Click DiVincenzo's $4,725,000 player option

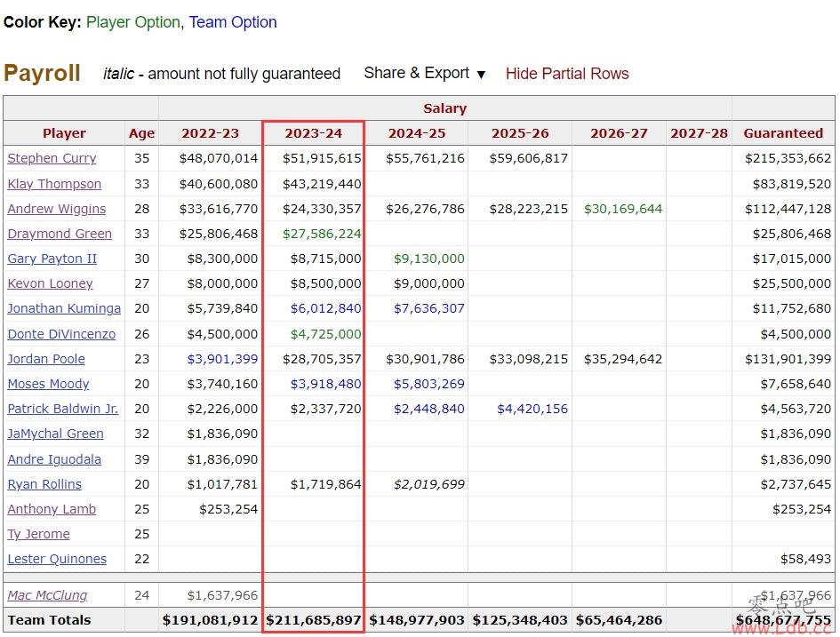[x=325, y=334]
